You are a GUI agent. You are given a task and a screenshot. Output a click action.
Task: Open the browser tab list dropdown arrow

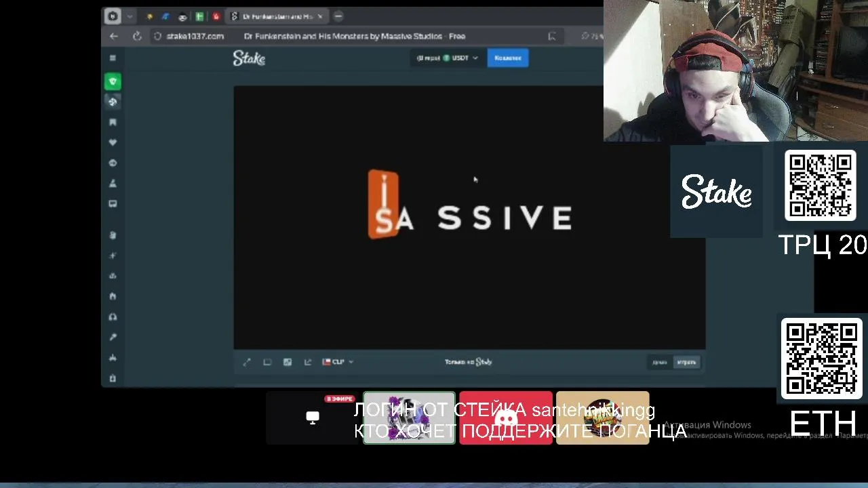(x=130, y=16)
